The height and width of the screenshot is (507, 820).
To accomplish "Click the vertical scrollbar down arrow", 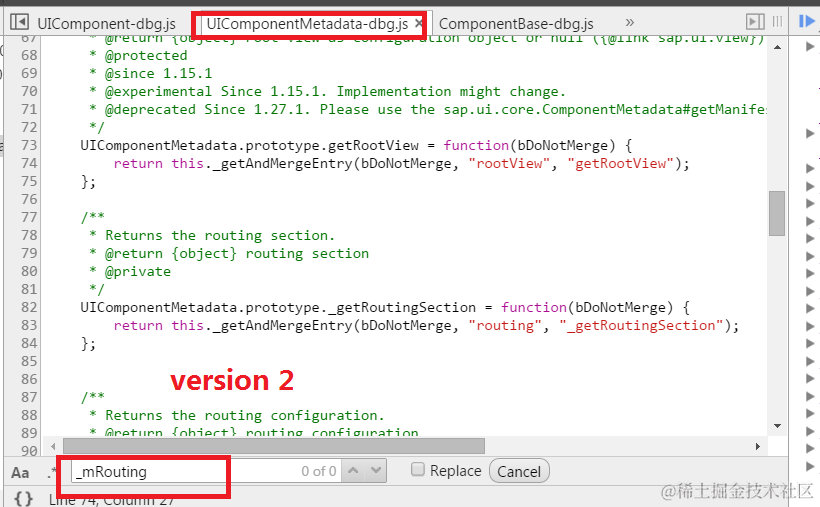I will [777, 426].
